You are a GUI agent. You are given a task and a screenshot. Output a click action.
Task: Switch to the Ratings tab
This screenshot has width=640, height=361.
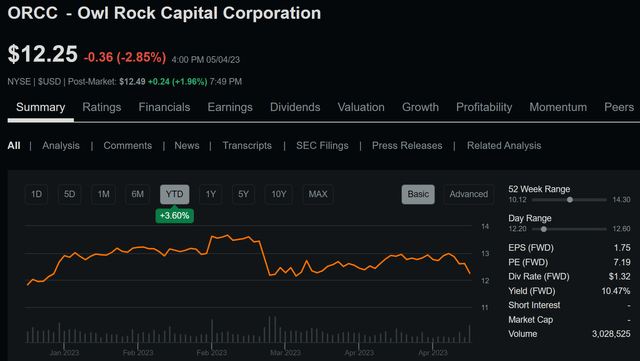(x=102, y=107)
